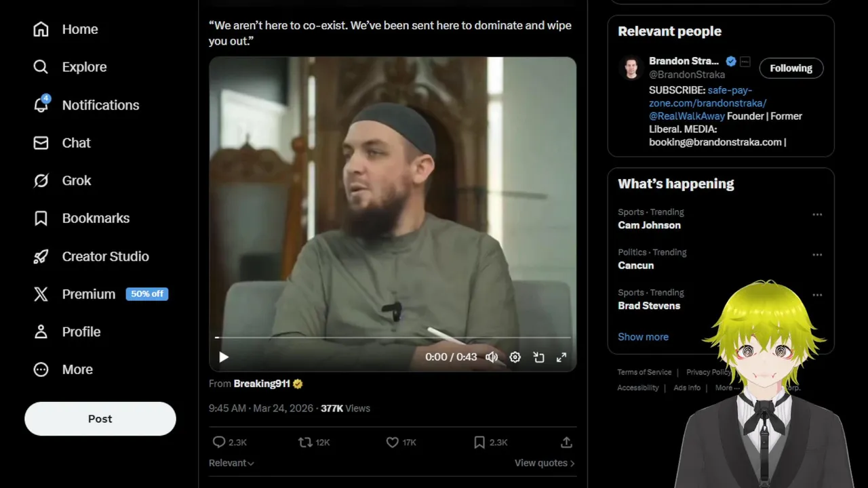The height and width of the screenshot is (488, 868).
Task: Reply using the comment icon
Action: (x=219, y=443)
